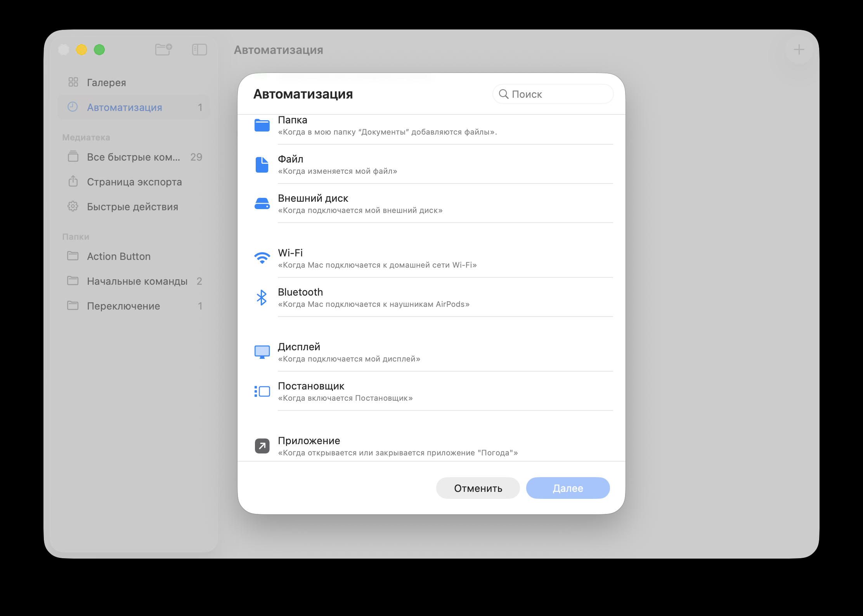Image resolution: width=863 pixels, height=616 pixels.
Task: Click the External Disk (Внешний диск) icon
Action: [262, 204]
